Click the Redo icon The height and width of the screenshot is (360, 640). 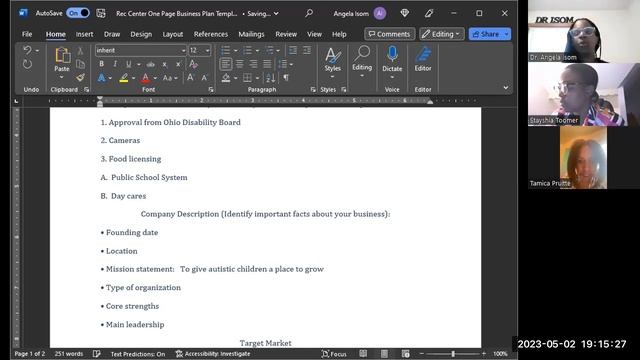pyautogui.click(x=27, y=64)
